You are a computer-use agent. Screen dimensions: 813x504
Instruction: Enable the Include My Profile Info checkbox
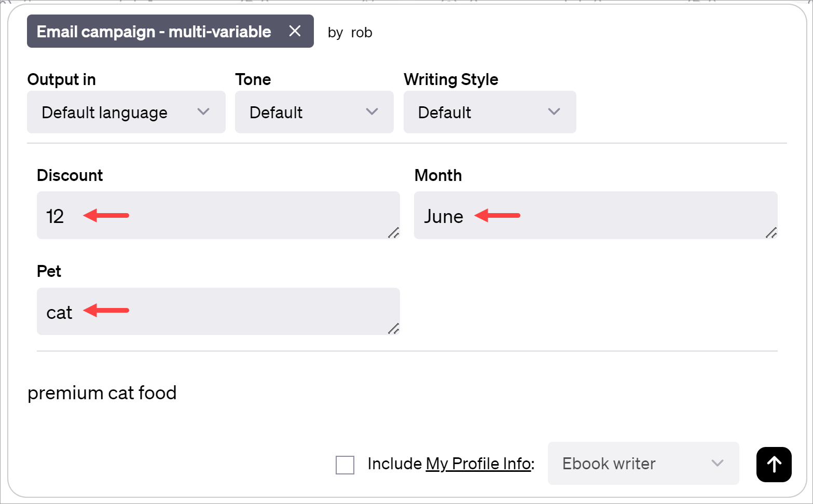coord(345,464)
